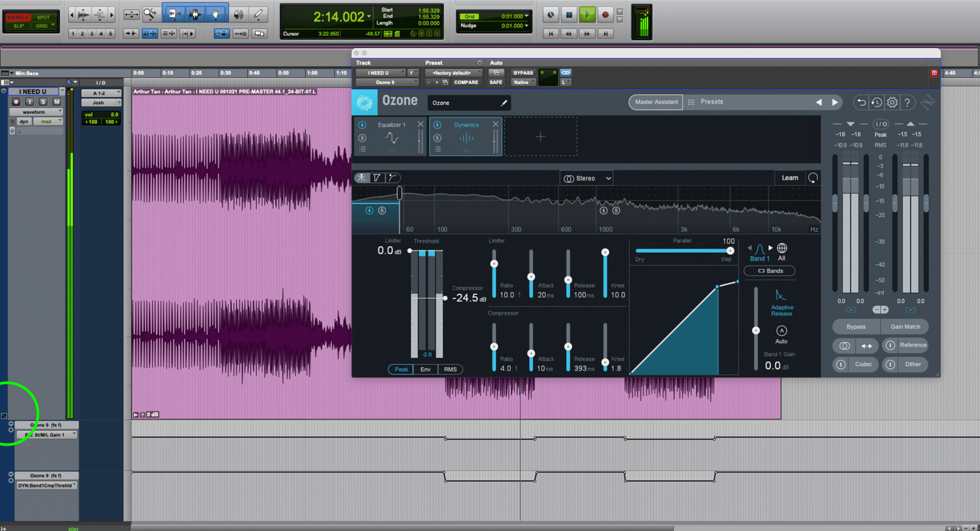Click the Ozone Bypass button

click(x=856, y=327)
